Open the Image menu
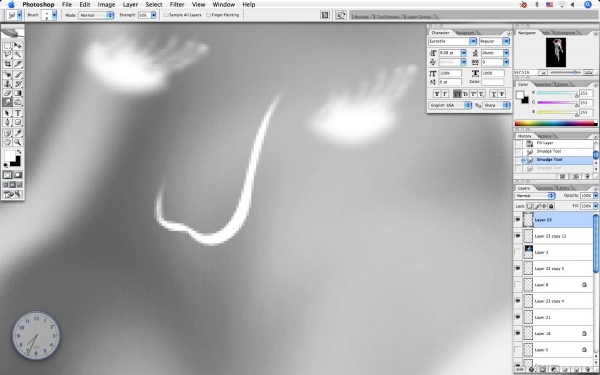Viewport: 600px width, 375px height. tap(106, 5)
